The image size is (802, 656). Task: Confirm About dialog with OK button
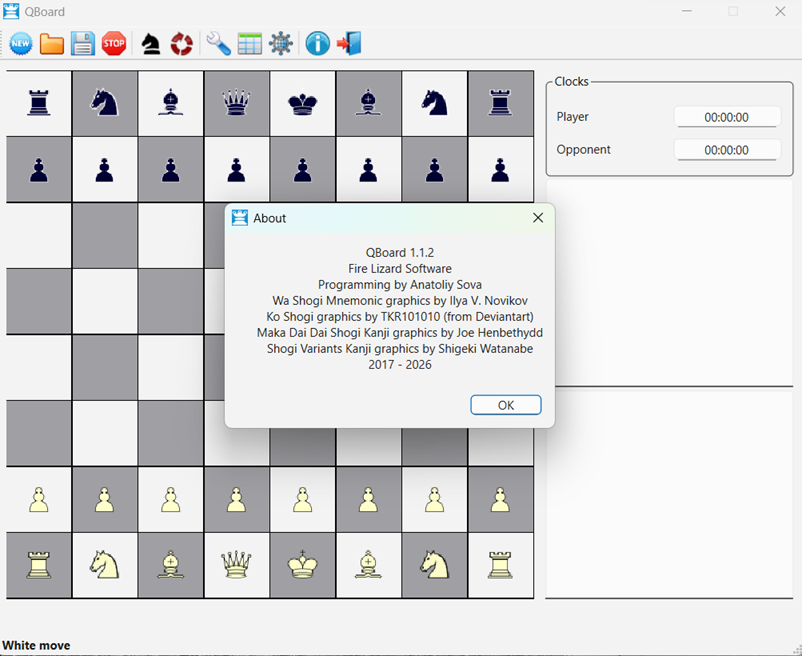coord(506,405)
